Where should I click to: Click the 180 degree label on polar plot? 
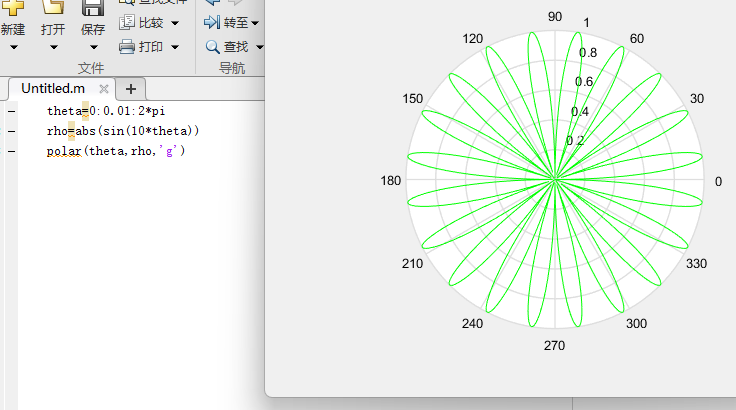click(x=391, y=181)
